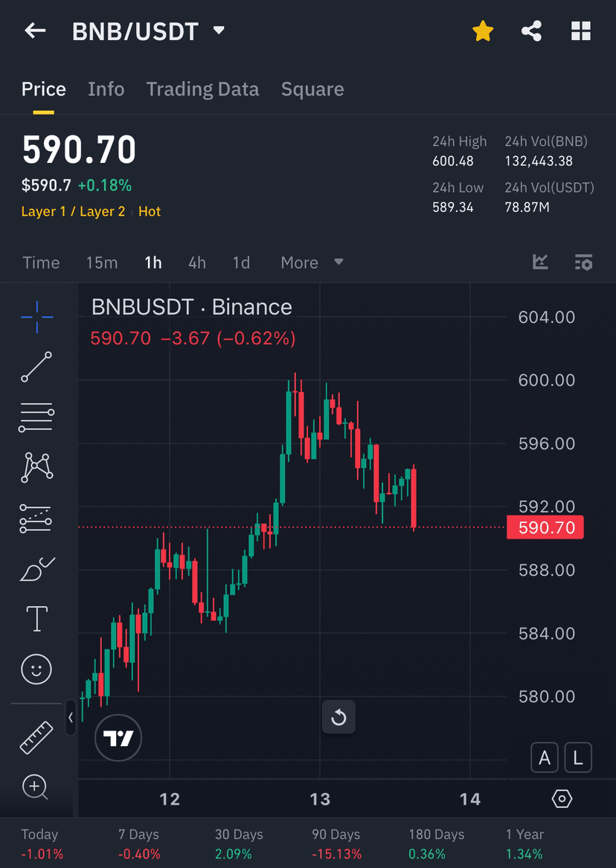The width and height of the screenshot is (616, 868).
Task: Open the chart drawing tools icon
Action: coord(540,262)
